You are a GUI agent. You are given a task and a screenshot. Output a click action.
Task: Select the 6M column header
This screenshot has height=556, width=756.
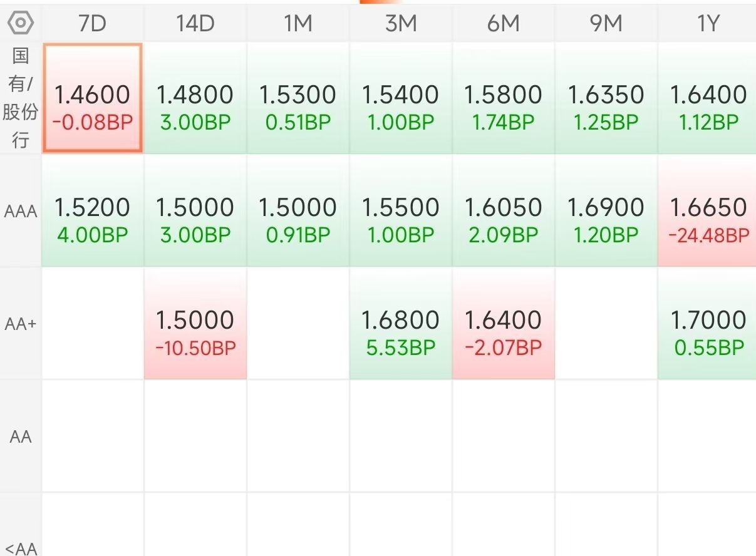point(503,24)
